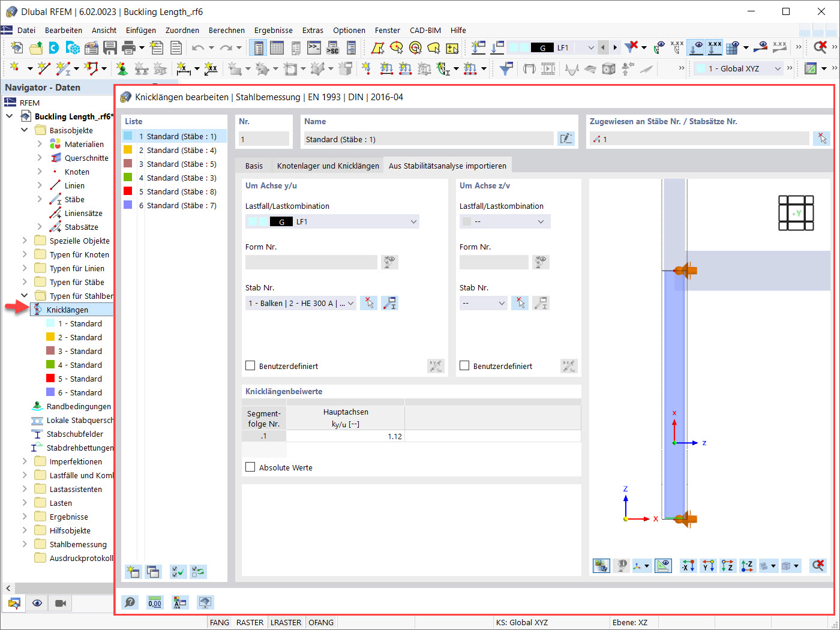Screen dimensions: 840x630
Task: Undo the last action in the toolbar
Action: click(x=197, y=47)
